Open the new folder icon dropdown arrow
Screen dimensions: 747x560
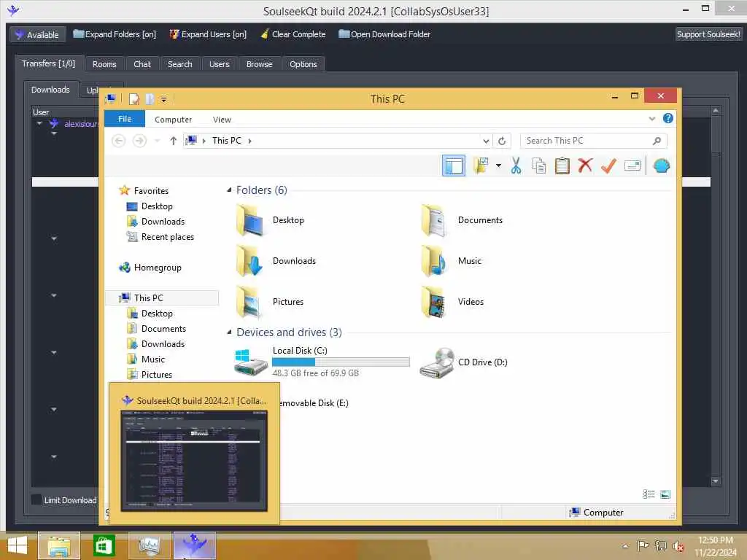pyautogui.click(x=498, y=166)
